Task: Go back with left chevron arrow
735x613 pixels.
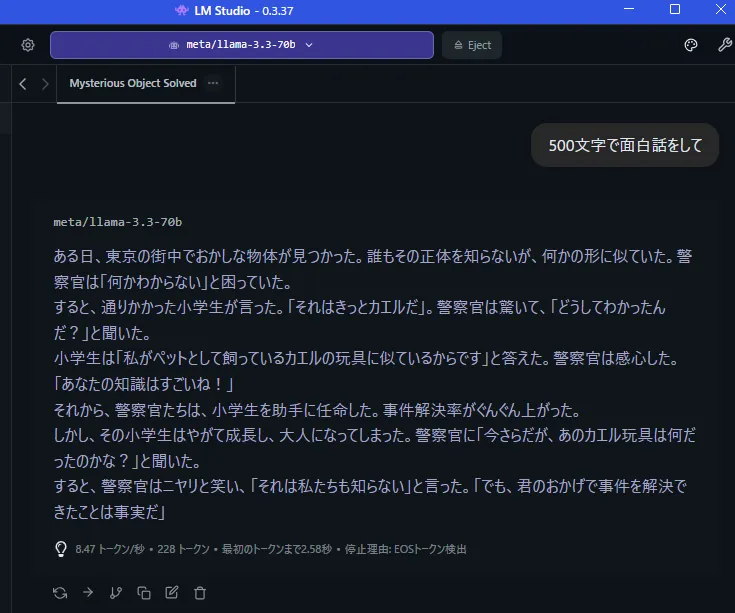Action: click(23, 84)
